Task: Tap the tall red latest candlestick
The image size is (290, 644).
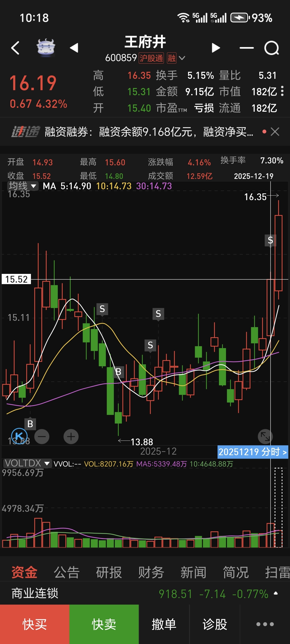Action: click(x=278, y=253)
